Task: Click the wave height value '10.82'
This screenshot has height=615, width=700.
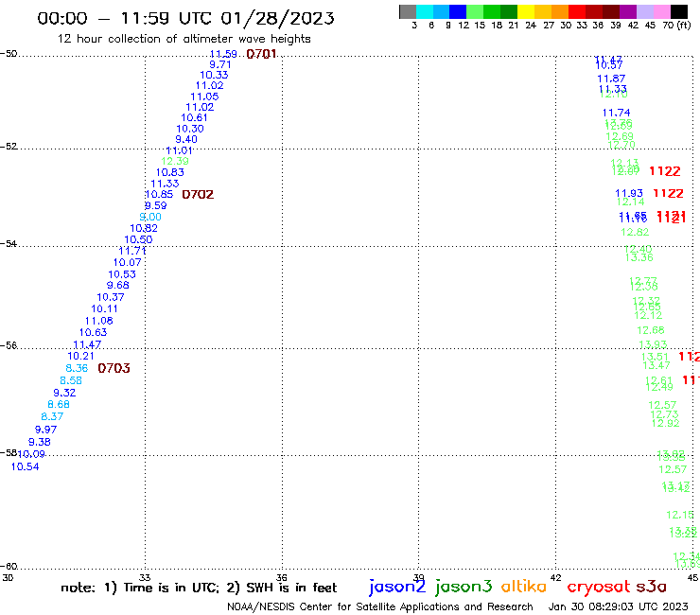Action: click(x=144, y=228)
